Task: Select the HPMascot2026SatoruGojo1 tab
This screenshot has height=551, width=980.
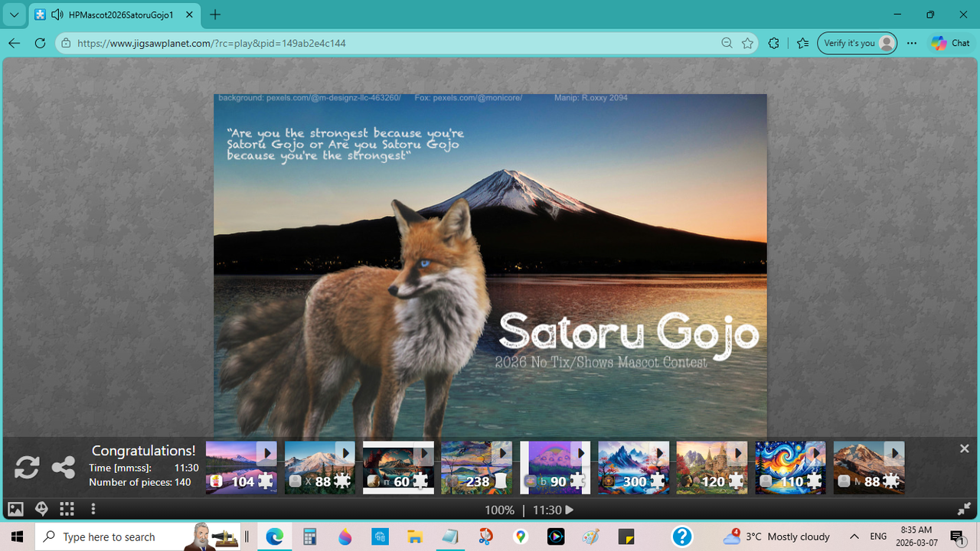Action: 115,15
